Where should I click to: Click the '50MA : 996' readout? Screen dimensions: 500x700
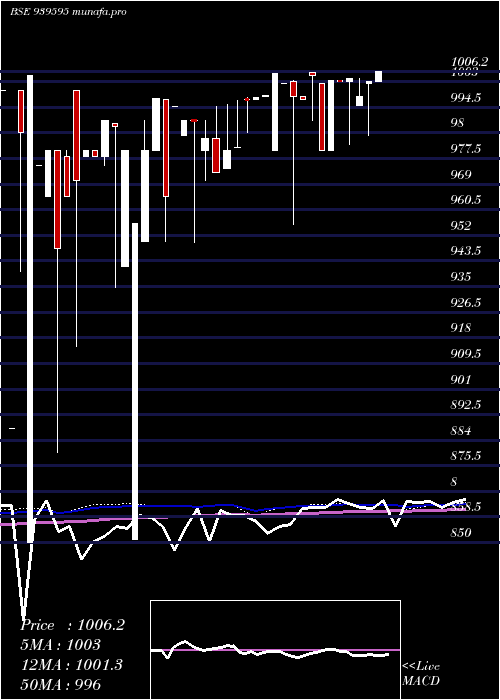(x=61, y=685)
